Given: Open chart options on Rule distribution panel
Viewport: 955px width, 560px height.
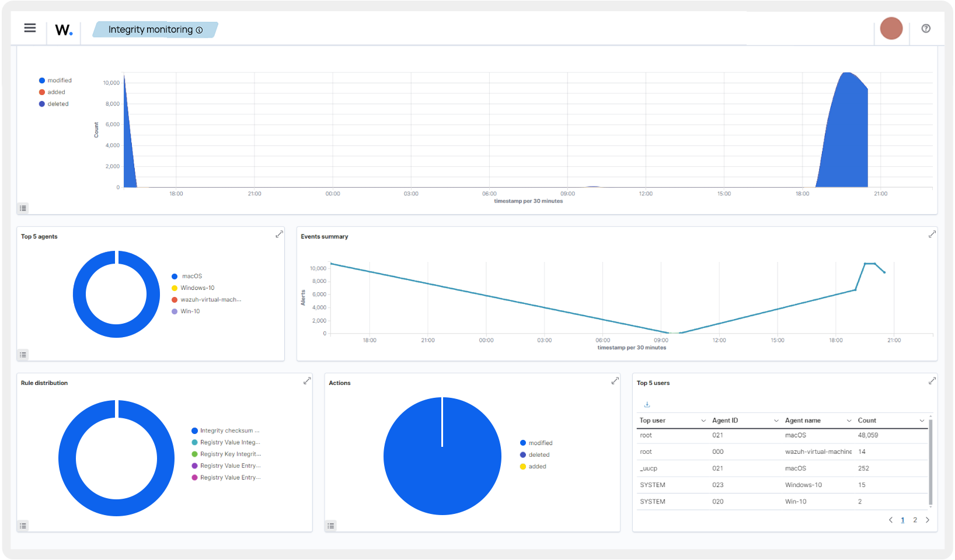Looking at the screenshot, I should coord(23,525).
